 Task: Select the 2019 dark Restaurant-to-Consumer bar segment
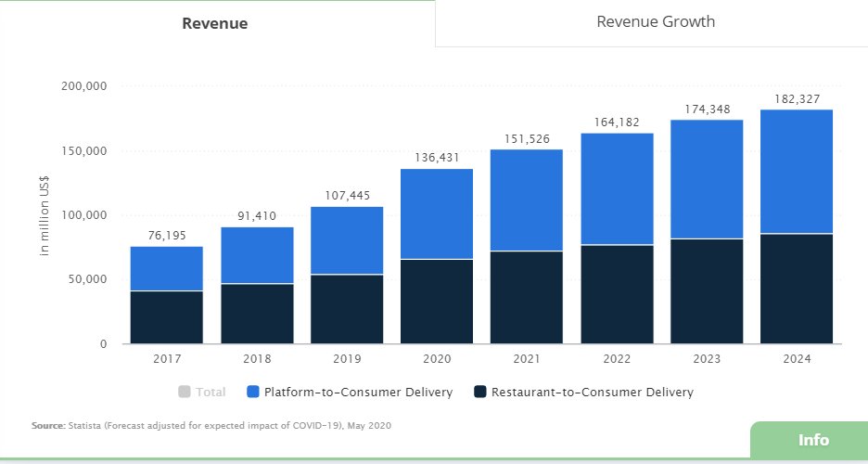click(347, 309)
